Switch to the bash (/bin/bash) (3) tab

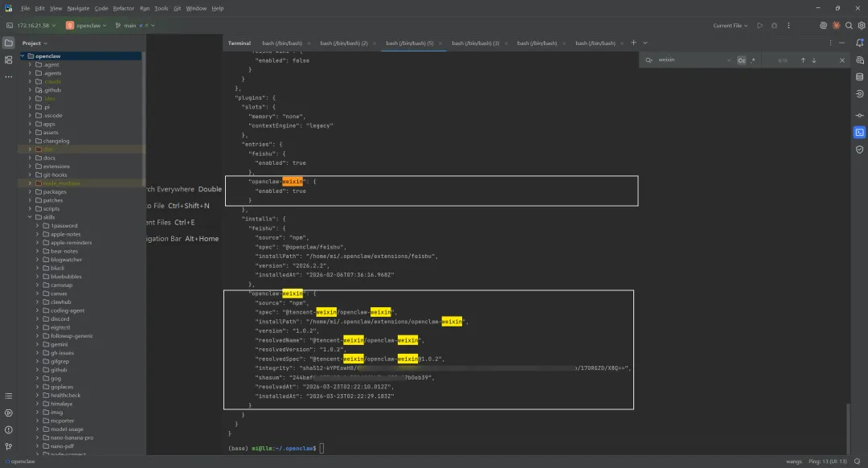pos(476,43)
